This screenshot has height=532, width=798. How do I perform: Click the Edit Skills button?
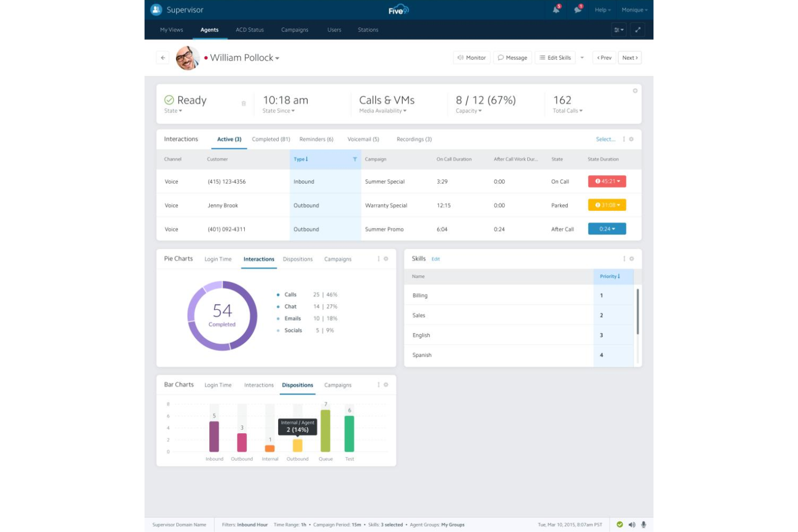[555, 58]
